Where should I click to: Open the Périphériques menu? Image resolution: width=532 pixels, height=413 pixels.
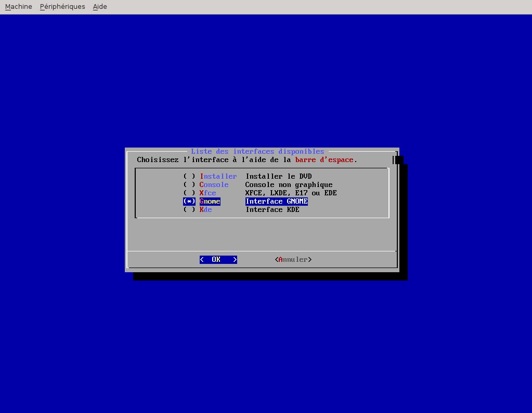tap(62, 6)
